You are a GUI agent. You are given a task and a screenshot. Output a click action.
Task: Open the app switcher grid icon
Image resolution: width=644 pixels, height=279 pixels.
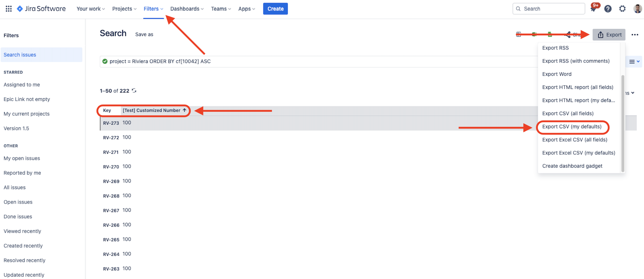(x=8, y=9)
